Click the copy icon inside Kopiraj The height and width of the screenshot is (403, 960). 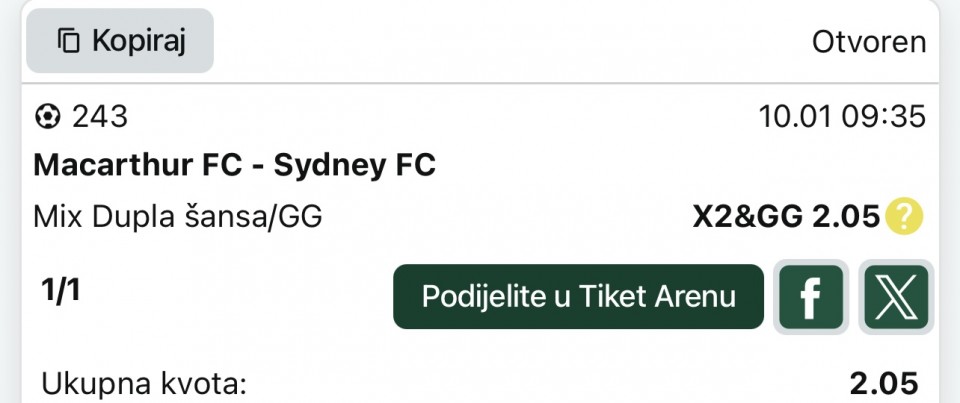[68, 41]
